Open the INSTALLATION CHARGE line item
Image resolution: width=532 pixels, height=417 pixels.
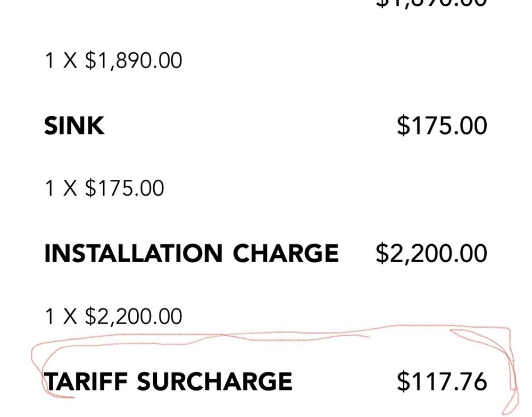(192, 253)
